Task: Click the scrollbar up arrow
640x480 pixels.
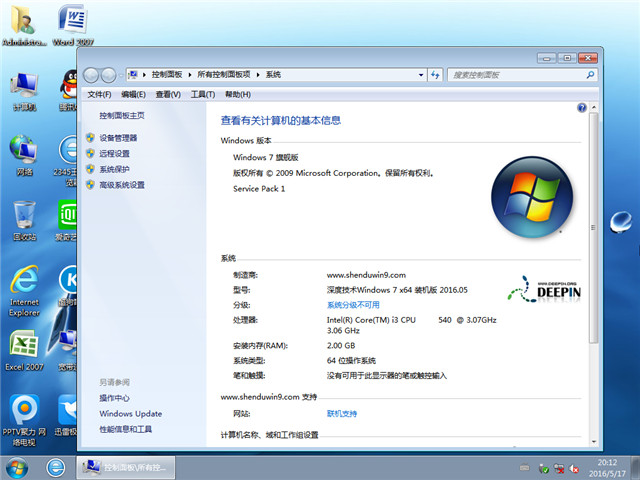Action: (x=594, y=107)
